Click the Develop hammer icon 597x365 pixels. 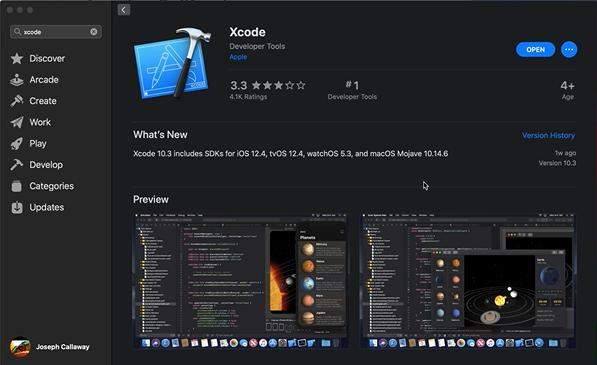tap(16, 165)
